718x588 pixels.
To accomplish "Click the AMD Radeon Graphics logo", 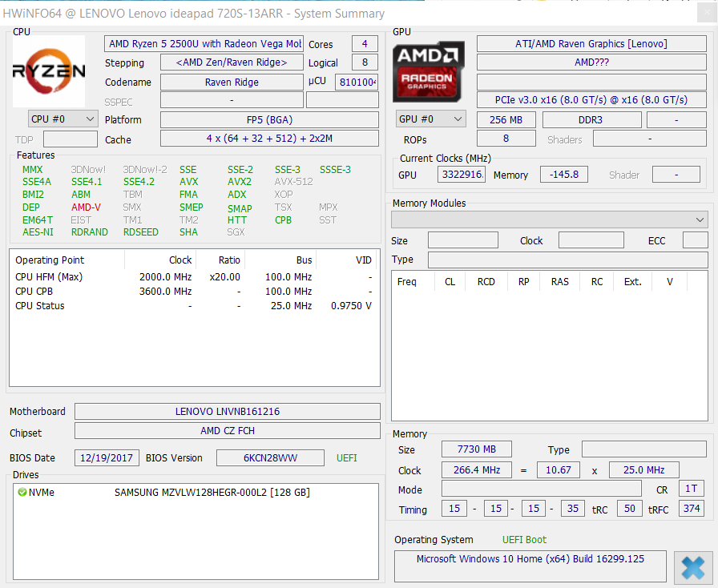I will [x=428, y=71].
